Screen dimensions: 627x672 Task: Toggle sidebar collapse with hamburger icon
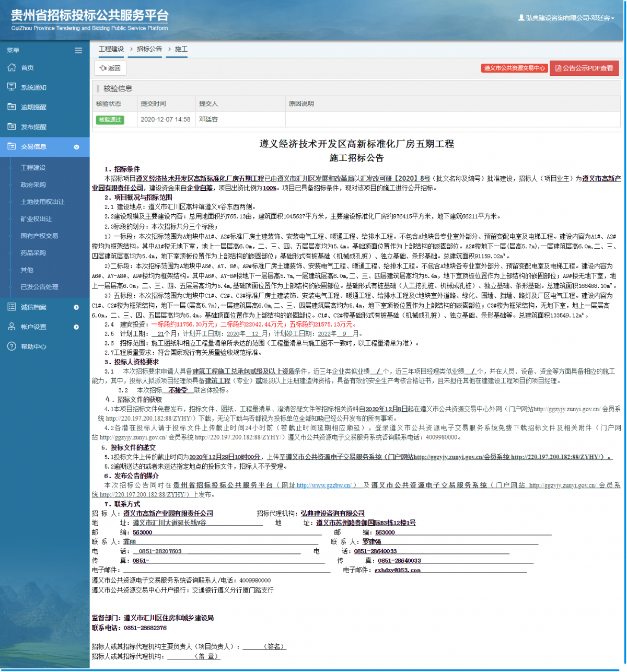(x=78, y=50)
